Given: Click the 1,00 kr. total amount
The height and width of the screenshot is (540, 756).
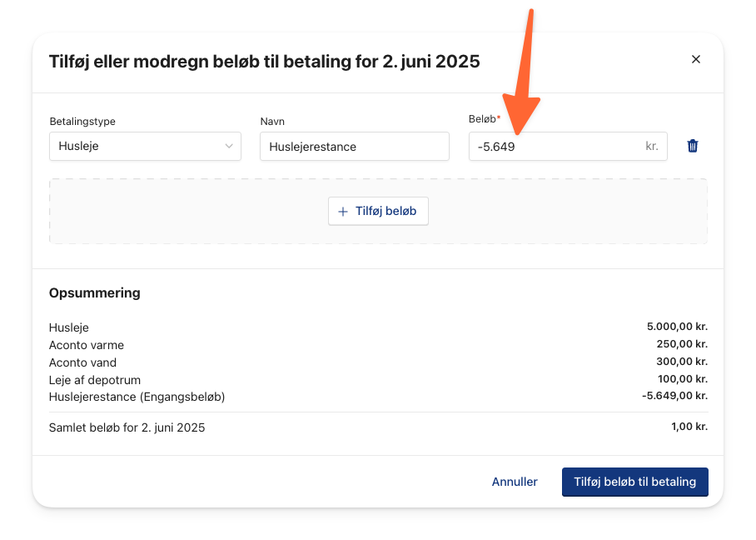Looking at the screenshot, I should click(689, 427).
